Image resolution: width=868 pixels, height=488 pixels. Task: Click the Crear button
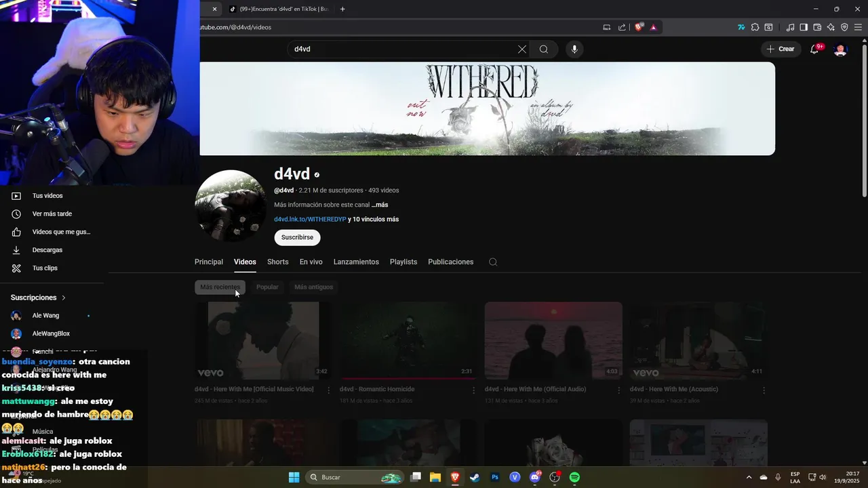tap(781, 49)
